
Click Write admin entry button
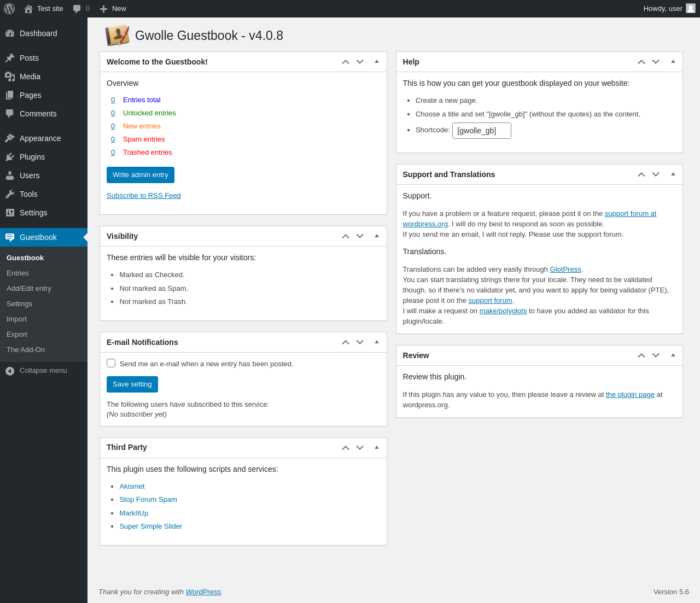click(x=141, y=175)
